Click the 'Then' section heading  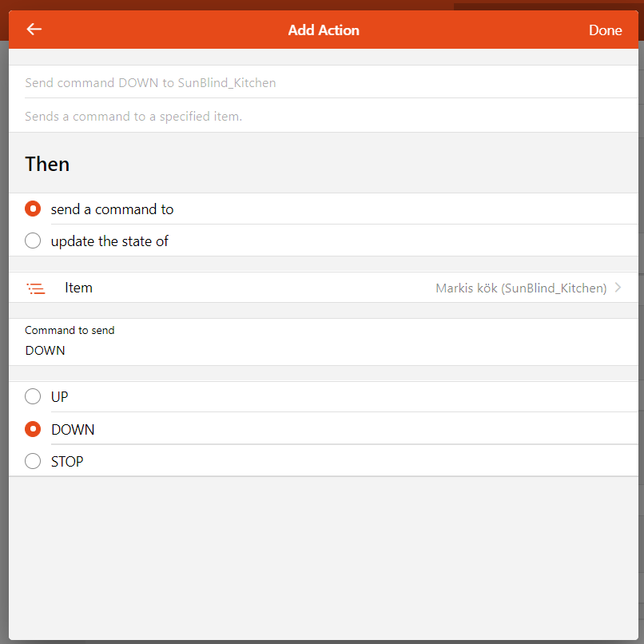(x=47, y=164)
